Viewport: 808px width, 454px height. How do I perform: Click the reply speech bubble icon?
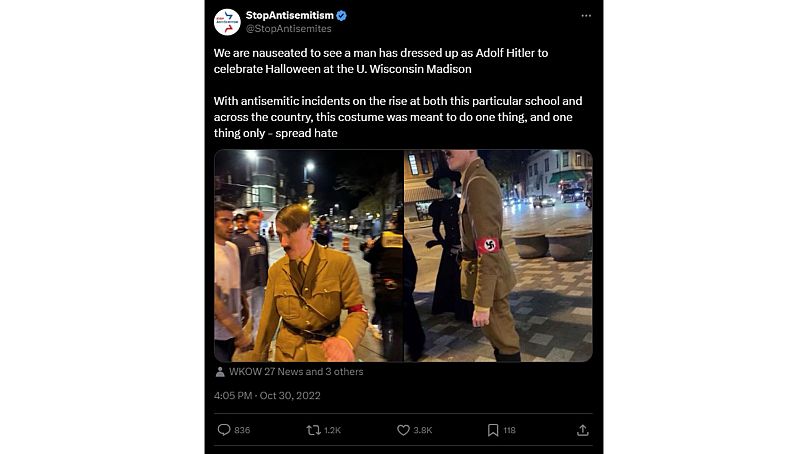[x=223, y=430]
